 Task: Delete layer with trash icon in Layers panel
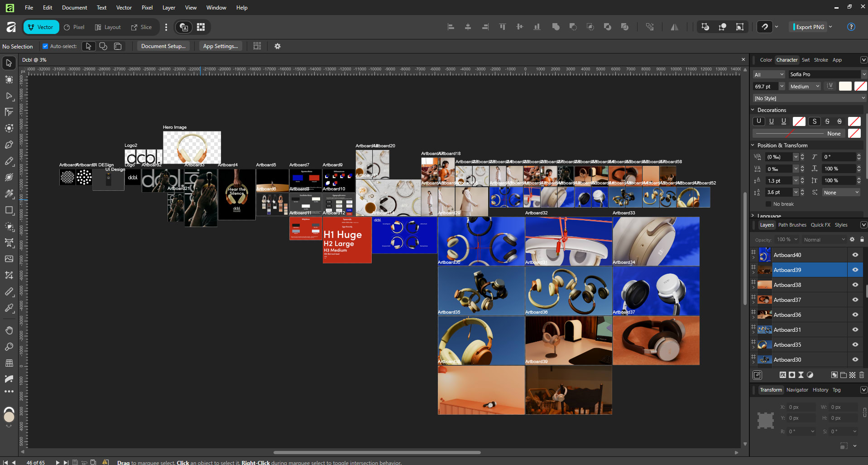tap(861, 375)
